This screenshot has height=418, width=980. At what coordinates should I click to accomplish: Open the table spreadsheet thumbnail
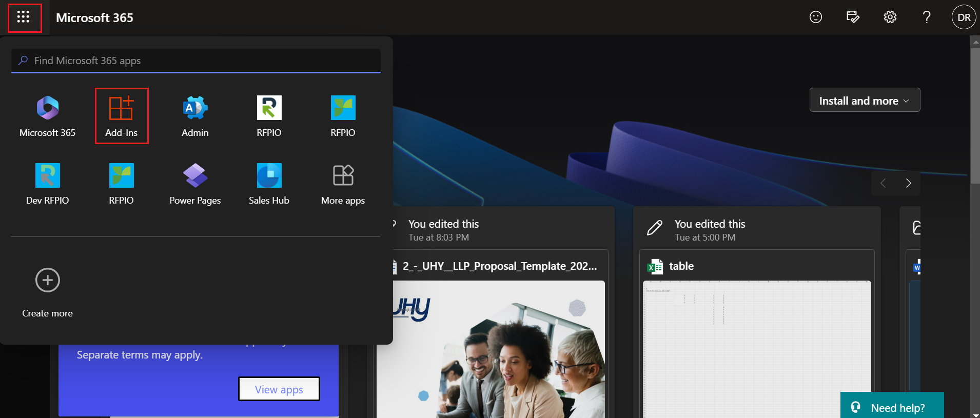[x=757, y=349]
